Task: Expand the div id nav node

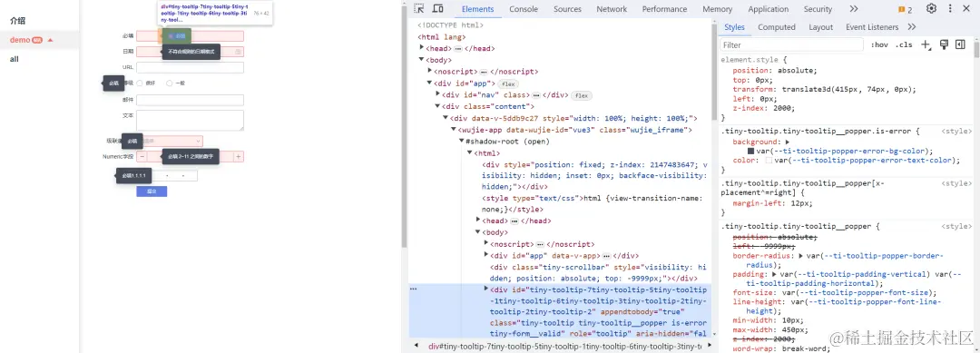Action: coord(437,94)
